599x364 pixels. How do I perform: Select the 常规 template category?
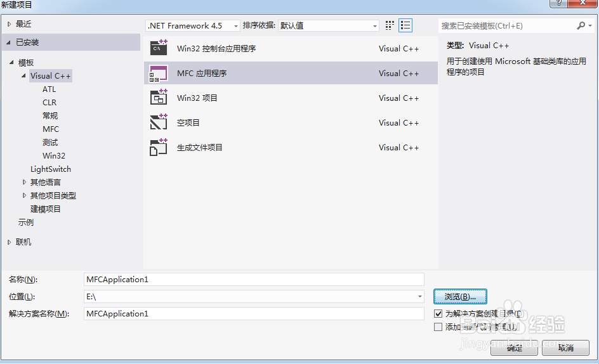pyautogui.click(x=50, y=115)
